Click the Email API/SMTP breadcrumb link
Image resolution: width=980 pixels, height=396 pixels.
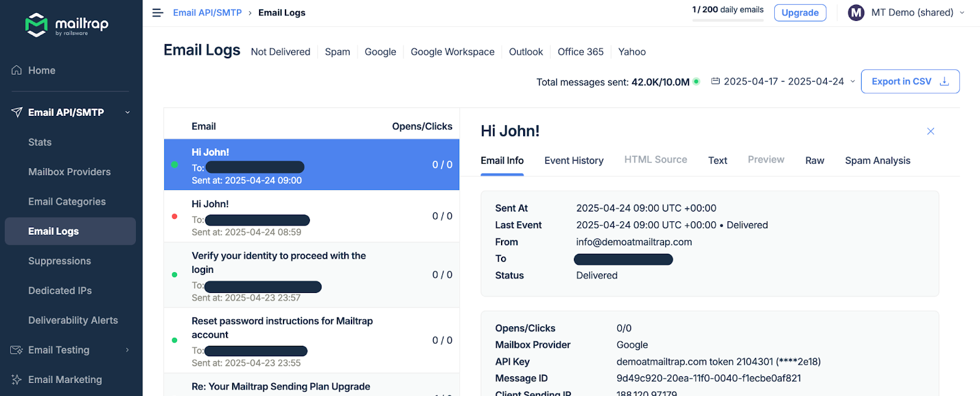coord(207,13)
